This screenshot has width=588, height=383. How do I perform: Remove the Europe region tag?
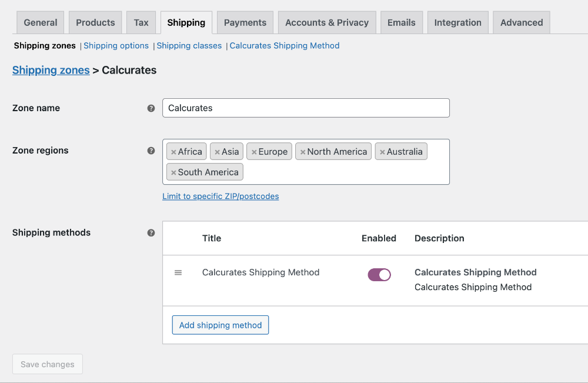point(254,152)
